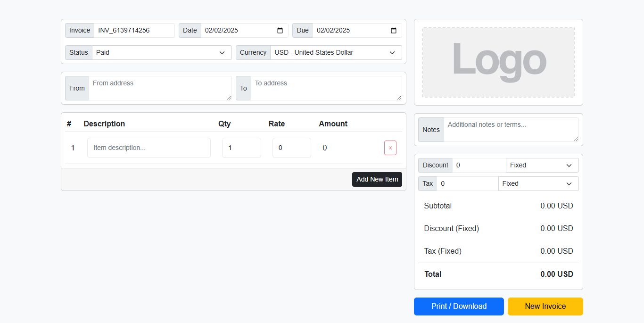
Task: Focus the Tax value field
Action: point(467,183)
